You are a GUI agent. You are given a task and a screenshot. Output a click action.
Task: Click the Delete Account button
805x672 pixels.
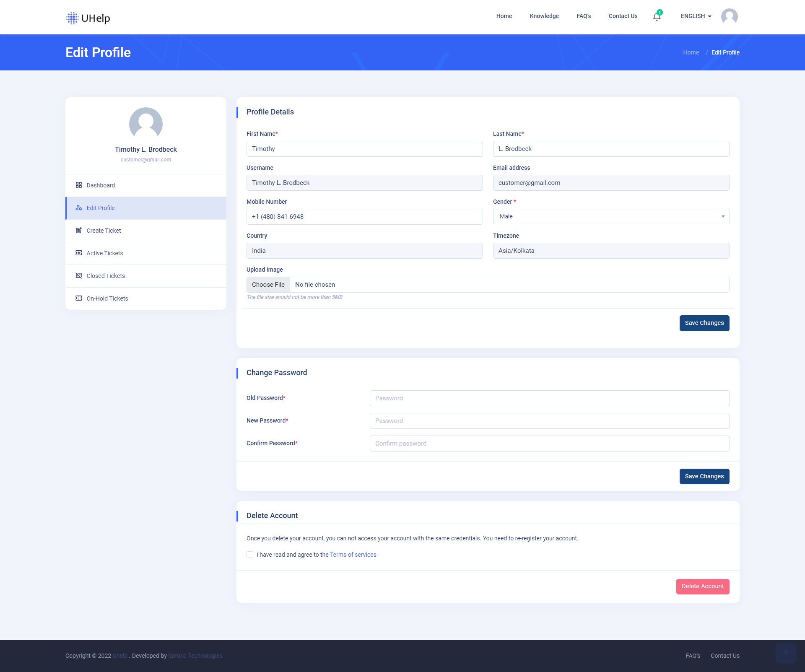point(702,586)
